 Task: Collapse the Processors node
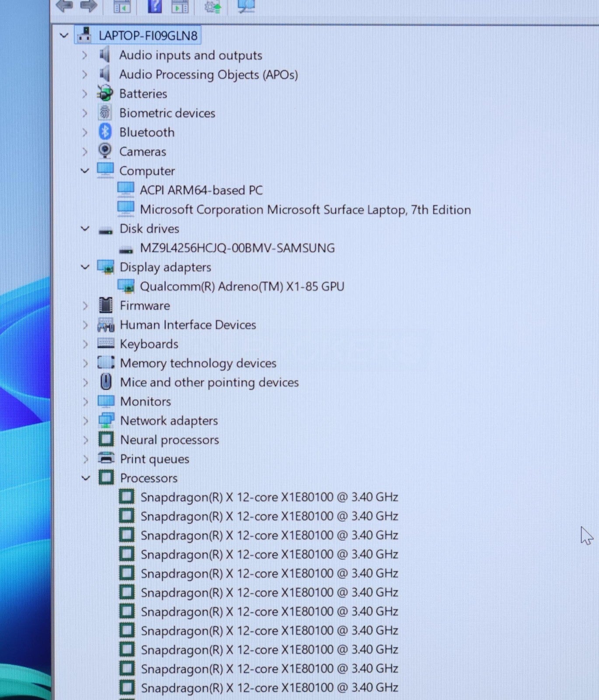coord(86,478)
